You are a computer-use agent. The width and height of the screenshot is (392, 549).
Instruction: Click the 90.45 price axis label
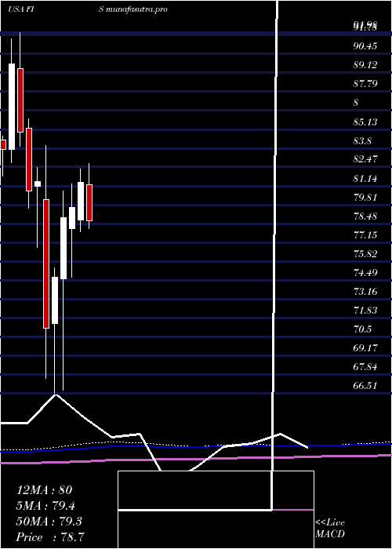(x=365, y=46)
